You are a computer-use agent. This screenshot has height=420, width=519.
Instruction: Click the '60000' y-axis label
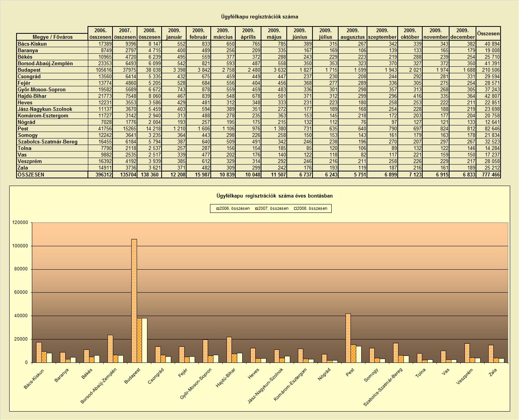tap(21, 293)
